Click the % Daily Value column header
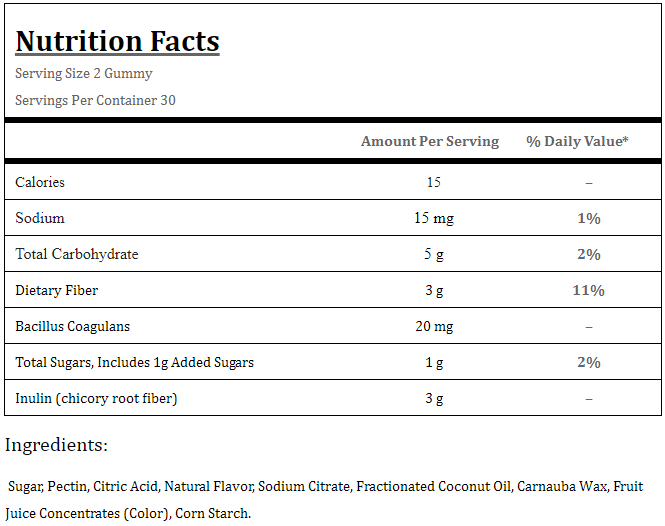The width and height of the screenshot is (665, 526). point(577,141)
